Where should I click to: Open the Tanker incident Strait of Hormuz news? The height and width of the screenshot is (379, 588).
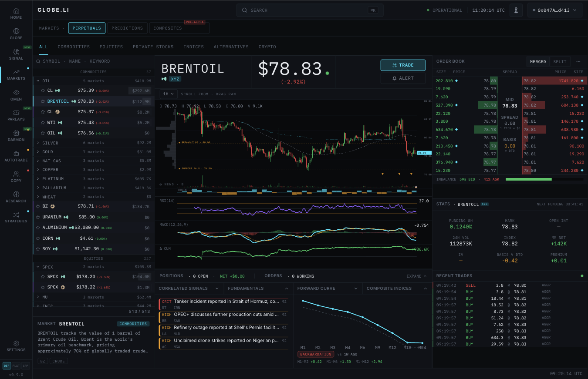pyautogui.click(x=223, y=304)
